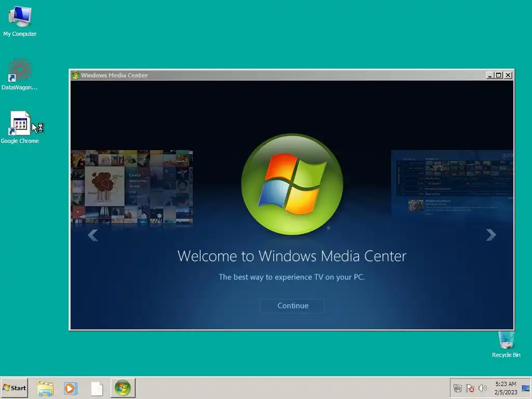Minimize the Windows Media Center window
Image resolution: width=532 pixels, height=399 pixels.
click(x=489, y=75)
